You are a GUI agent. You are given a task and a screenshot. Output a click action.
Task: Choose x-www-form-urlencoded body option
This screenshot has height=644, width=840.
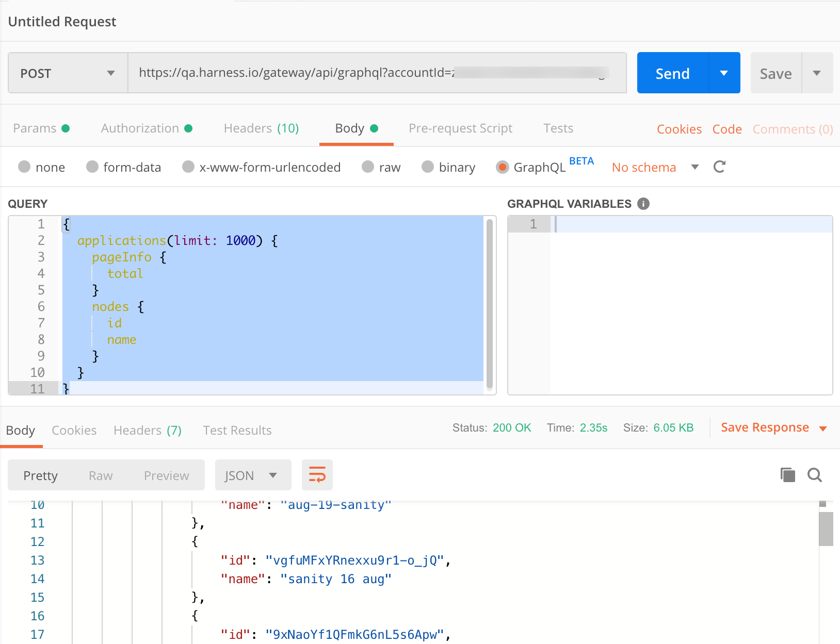point(188,167)
